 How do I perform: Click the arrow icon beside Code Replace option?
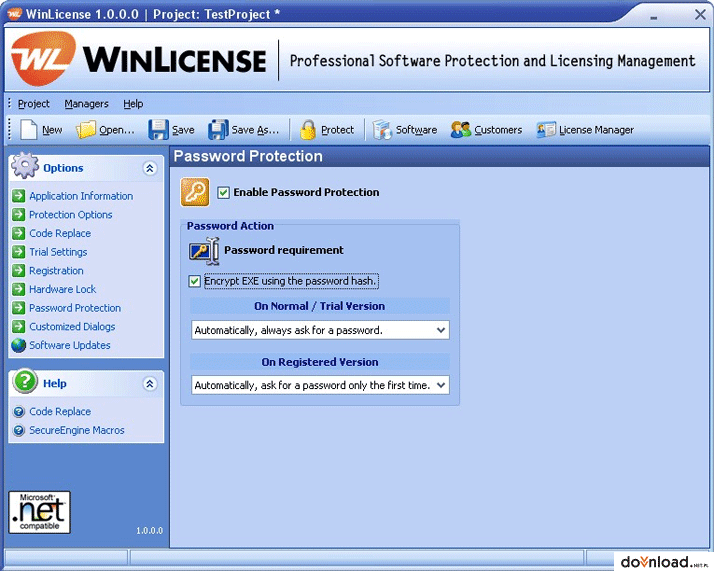[19, 233]
